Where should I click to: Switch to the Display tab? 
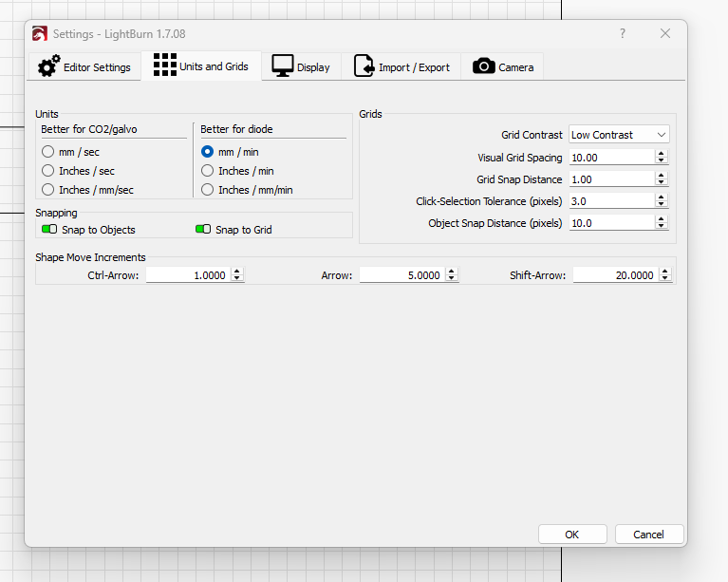pos(302,67)
